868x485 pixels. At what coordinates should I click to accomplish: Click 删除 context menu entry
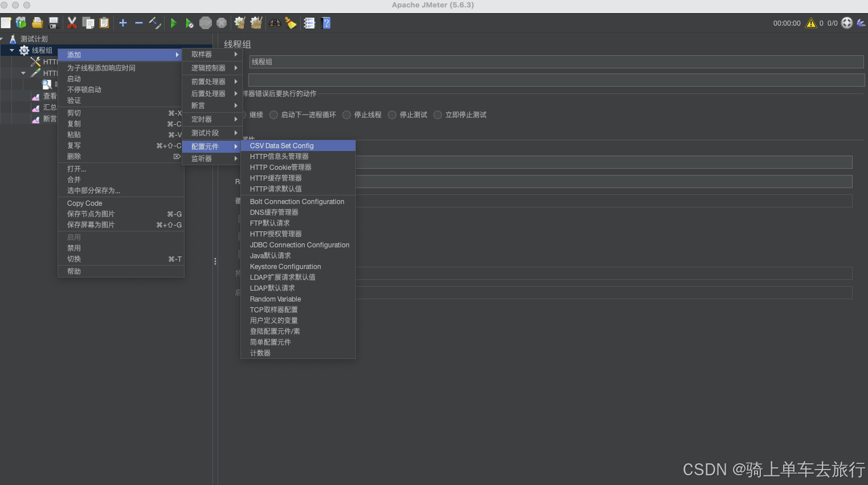[121, 156]
